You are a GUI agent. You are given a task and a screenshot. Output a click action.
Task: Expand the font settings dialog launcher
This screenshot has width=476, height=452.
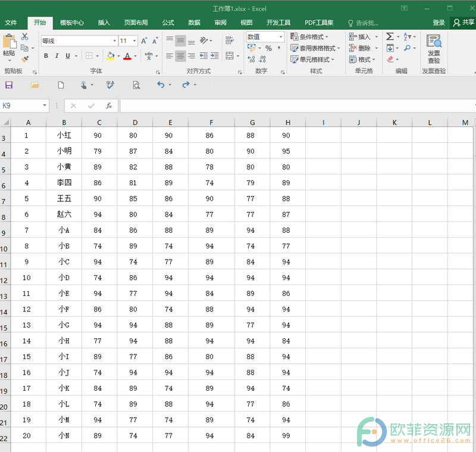click(x=158, y=72)
